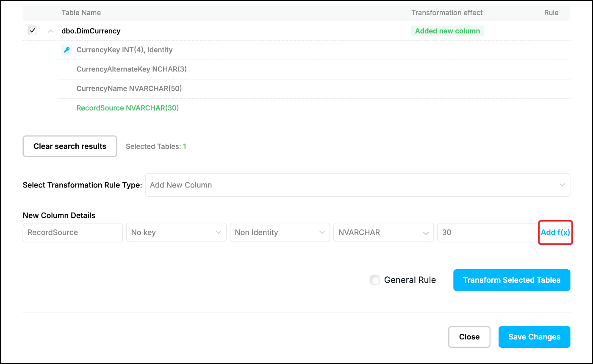The height and width of the screenshot is (364, 593).
Task: Click the column length field showing 30
Action: pos(487,232)
